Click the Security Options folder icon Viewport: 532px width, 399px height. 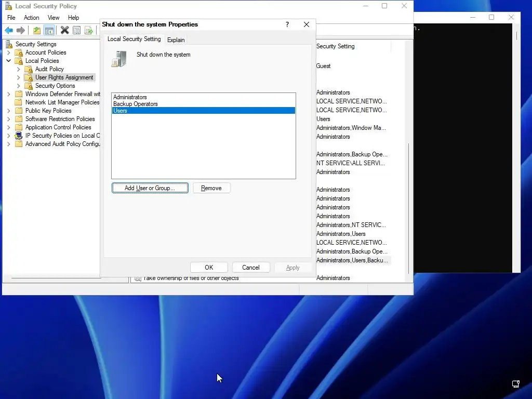coord(29,86)
